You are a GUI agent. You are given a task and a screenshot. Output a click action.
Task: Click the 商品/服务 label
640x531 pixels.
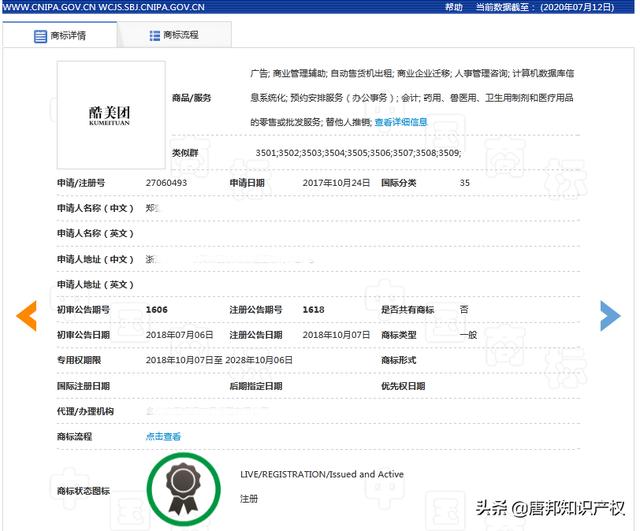[x=191, y=98]
